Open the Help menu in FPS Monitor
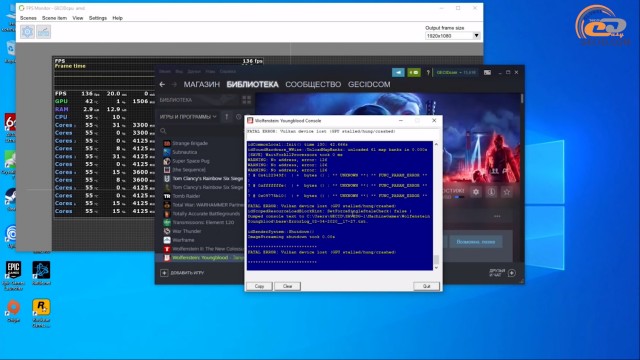Viewport: 640px width, 360px height. click(118, 18)
